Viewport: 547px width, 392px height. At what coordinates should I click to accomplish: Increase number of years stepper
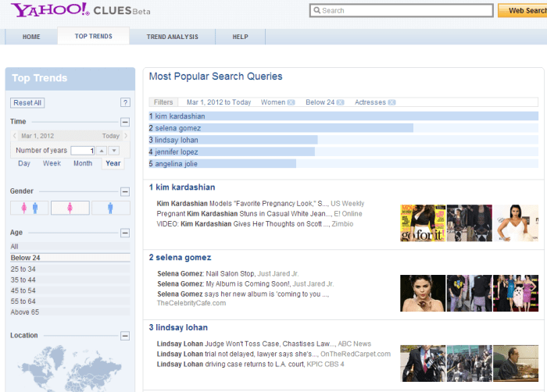coord(102,151)
